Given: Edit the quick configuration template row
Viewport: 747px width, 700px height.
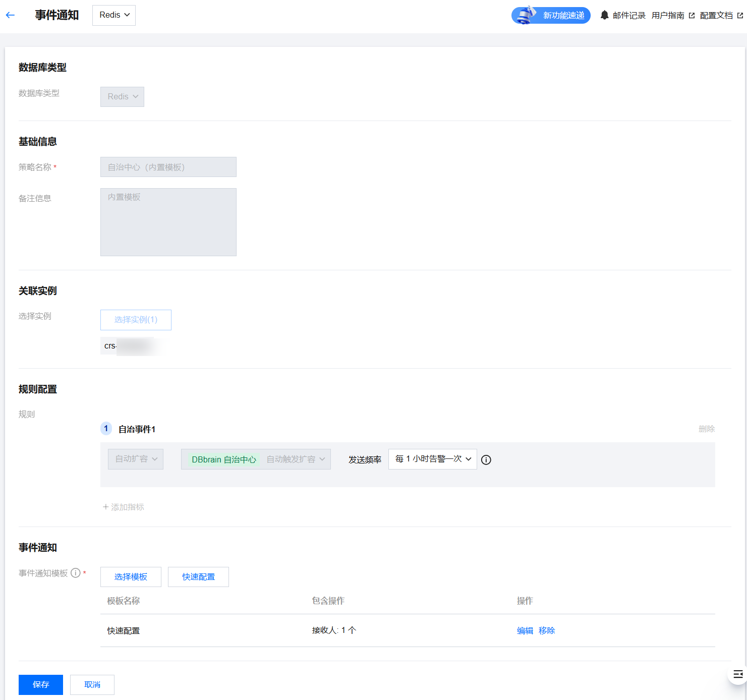Looking at the screenshot, I should (525, 630).
